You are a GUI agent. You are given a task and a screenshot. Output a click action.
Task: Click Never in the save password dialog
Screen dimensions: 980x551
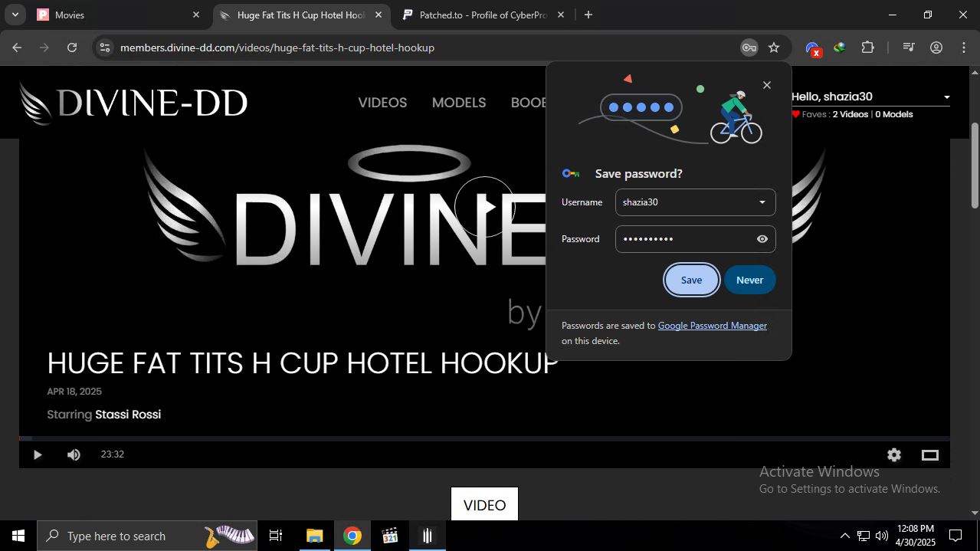tap(749, 280)
